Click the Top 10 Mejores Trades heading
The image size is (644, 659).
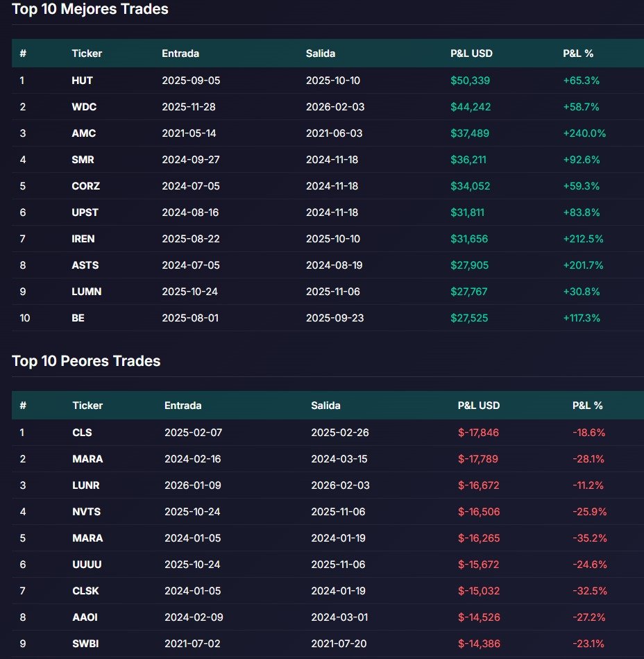pyautogui.click(x=90, y=9)
